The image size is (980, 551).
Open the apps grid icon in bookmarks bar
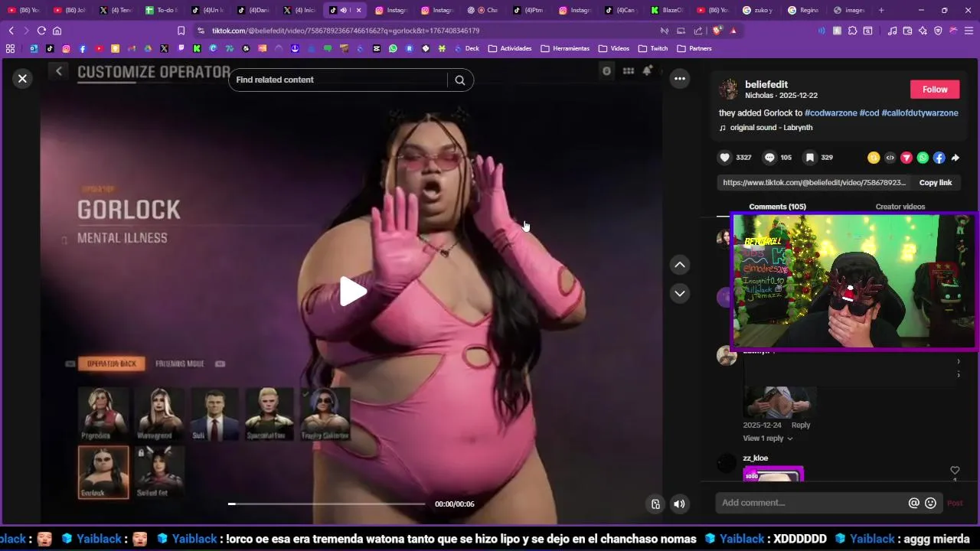[10, 48]
